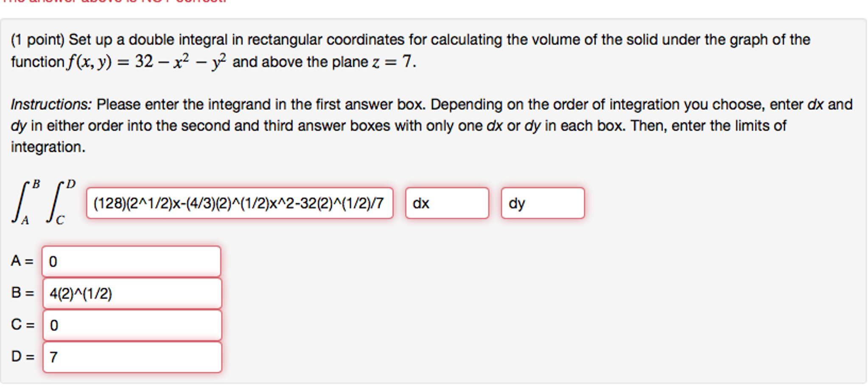Click the B limit field with 4(2)^(1/2)
Image resolution: width=868 pixels, height=388 pixels.
[x=132, y=293]
